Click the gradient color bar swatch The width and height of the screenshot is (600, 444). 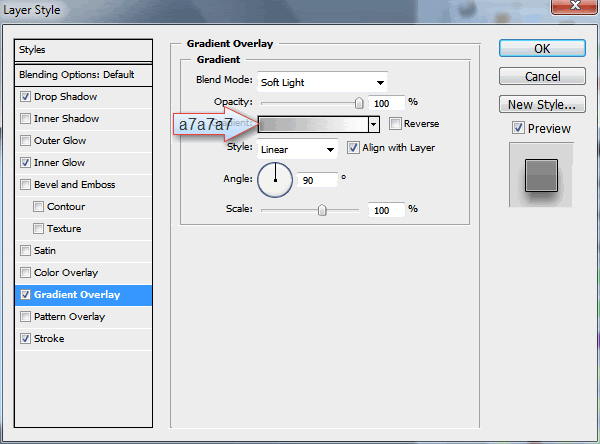pos(312,124)
